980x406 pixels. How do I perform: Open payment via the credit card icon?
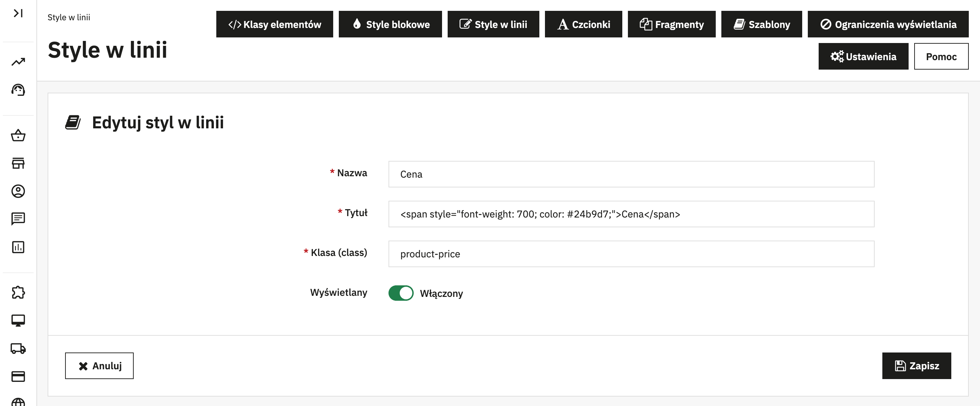click(x=18, y=376)
